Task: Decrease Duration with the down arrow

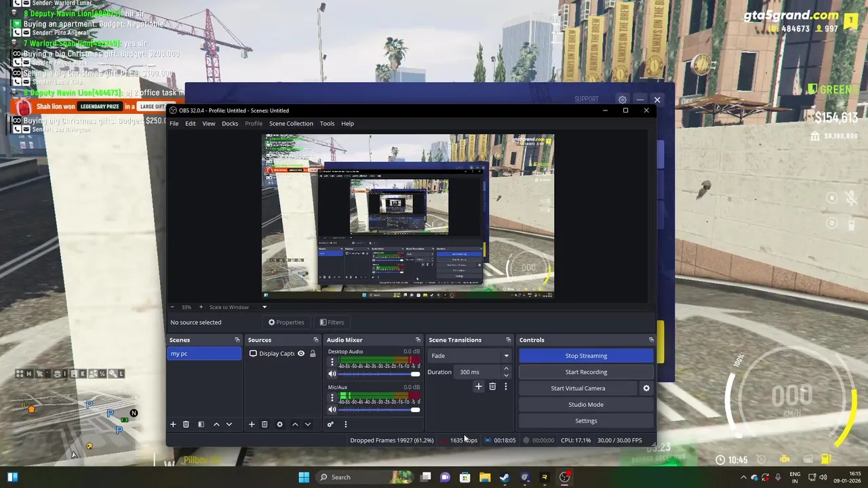Action: click(x=506, y=375)
